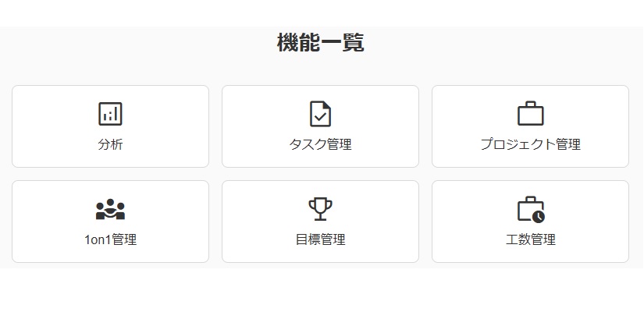The image size is (644, 312).
Task: Click the briefcase icon for プロジェクト管理
Action: [x=530, y=114]
